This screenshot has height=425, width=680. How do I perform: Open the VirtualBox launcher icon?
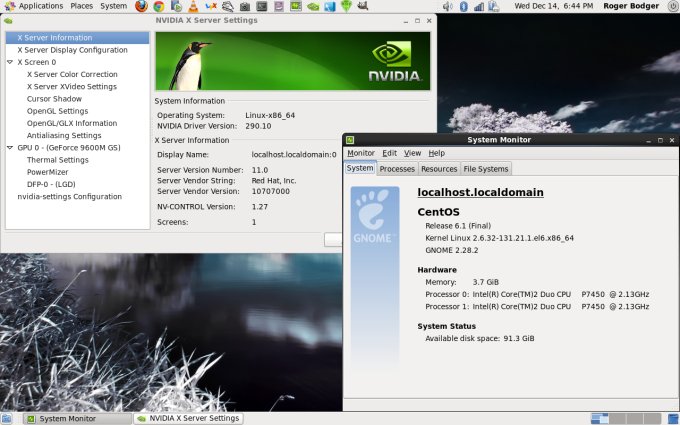pos(210,6)
